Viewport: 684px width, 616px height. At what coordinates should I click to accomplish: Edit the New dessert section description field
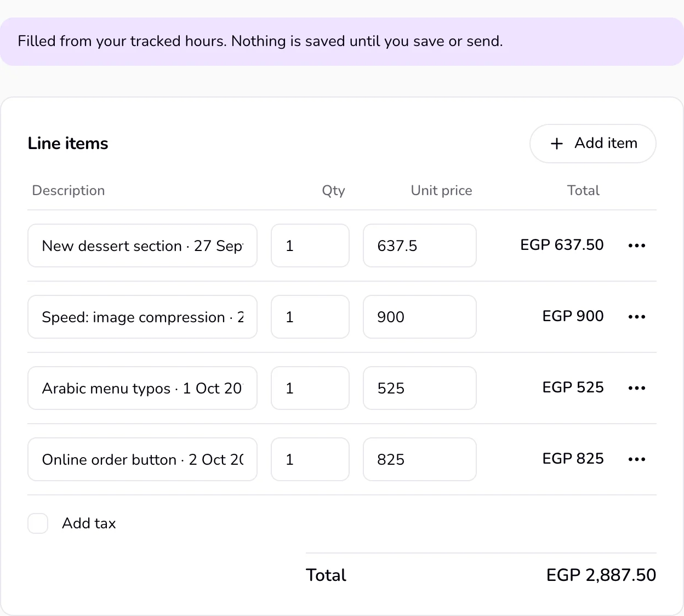tap(142, 246)
